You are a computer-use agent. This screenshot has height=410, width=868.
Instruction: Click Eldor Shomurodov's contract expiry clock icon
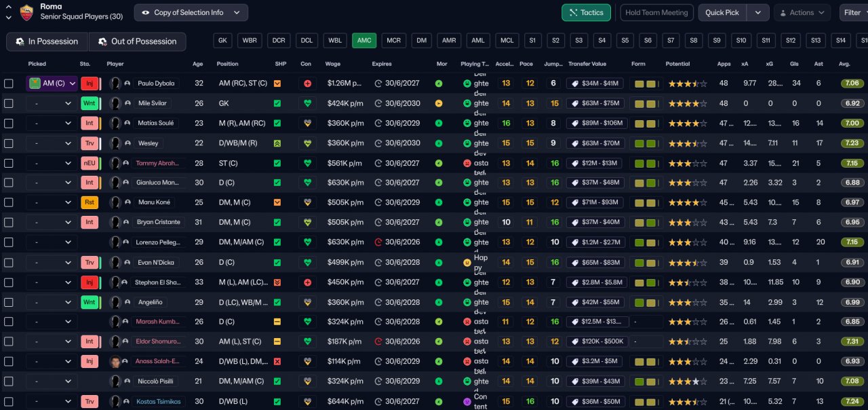coord(378,341)
